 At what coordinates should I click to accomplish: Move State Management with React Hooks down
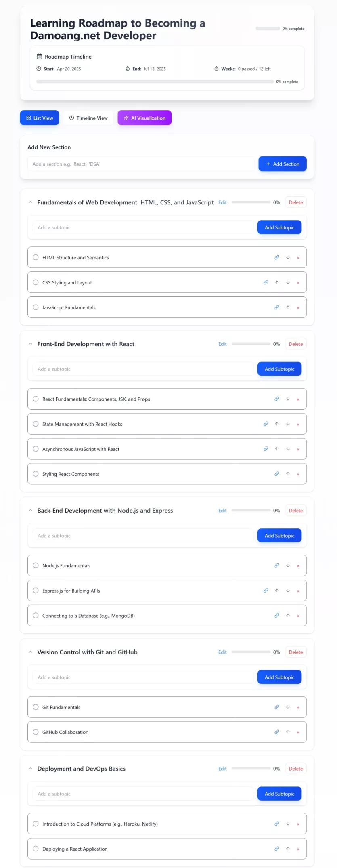(x=288, y=424)
